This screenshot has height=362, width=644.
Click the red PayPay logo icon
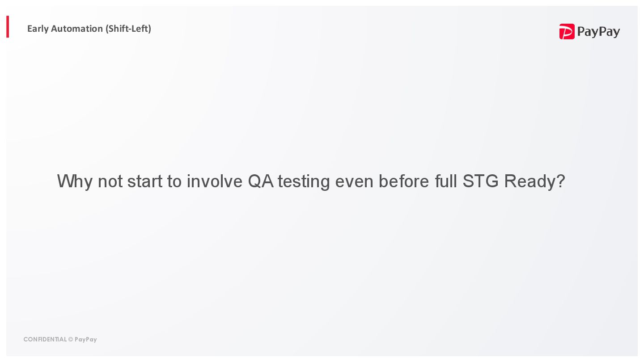tap(567, 32)
